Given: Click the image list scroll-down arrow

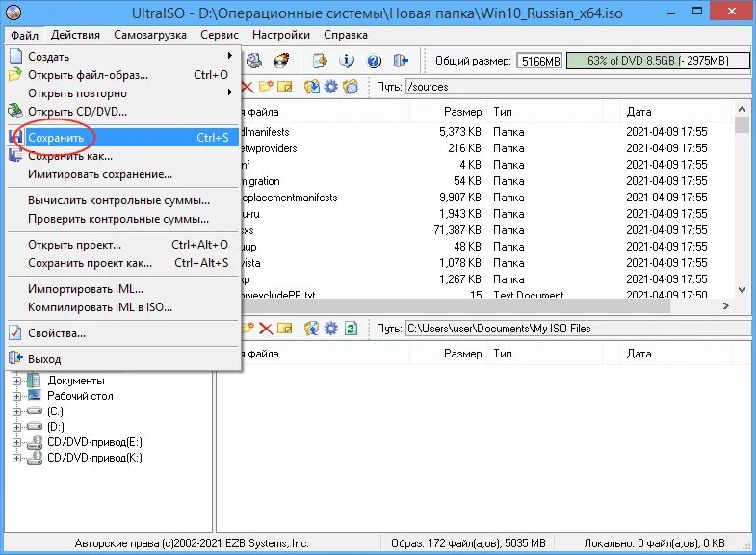Looking at the screenshot, I should pyautogui.click(x=742, y=290).
